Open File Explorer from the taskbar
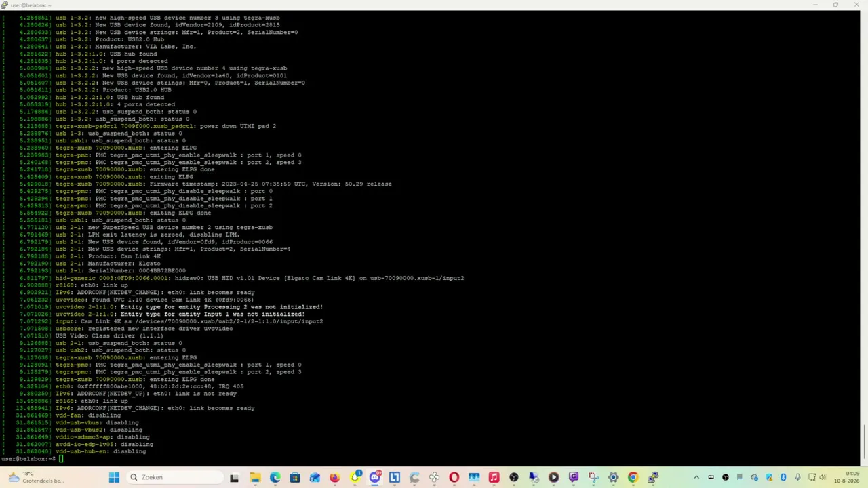The image size is (868, 488). (255, 477)
